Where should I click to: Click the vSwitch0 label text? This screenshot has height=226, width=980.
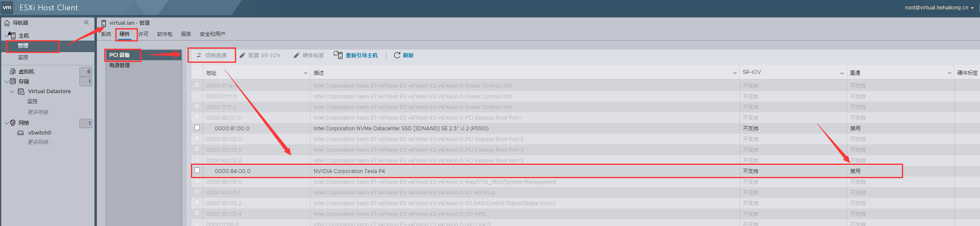[x=40, y=133]
